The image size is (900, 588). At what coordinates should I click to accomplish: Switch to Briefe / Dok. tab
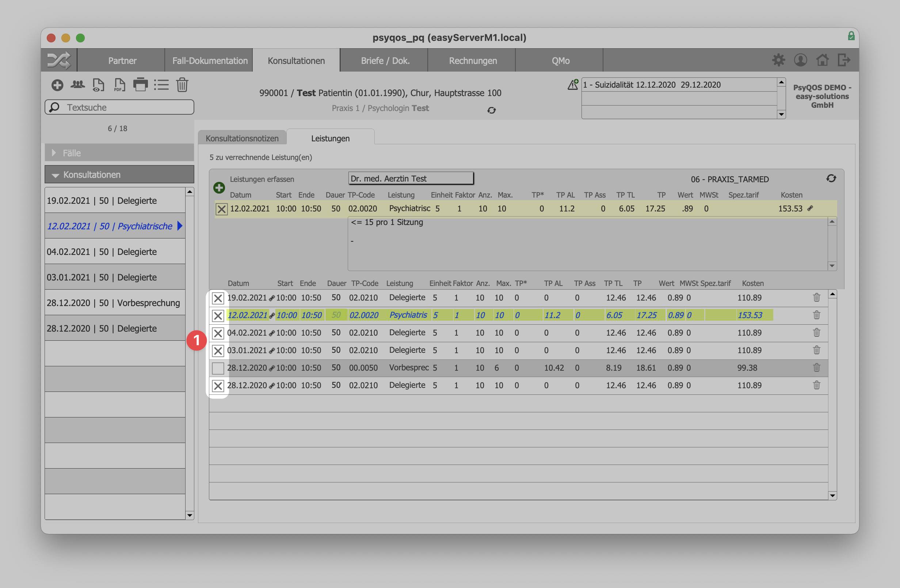pyautogui.click(x=385, y=61)
